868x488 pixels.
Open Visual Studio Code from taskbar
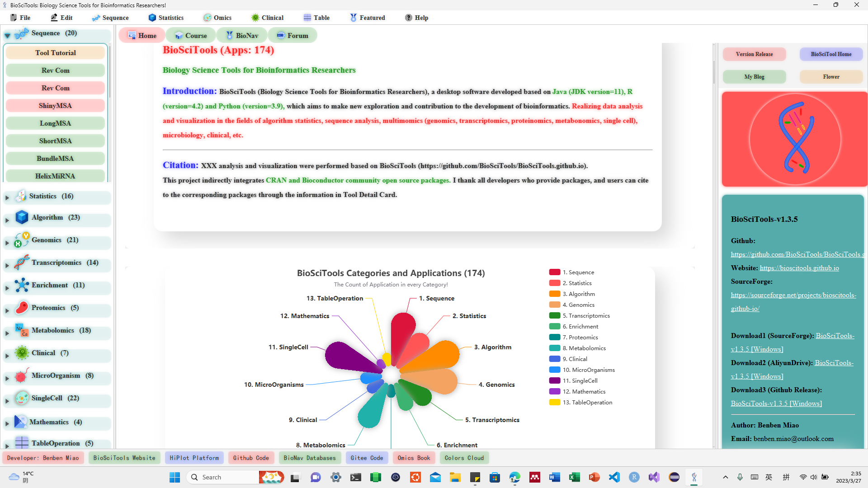[614, 477]
